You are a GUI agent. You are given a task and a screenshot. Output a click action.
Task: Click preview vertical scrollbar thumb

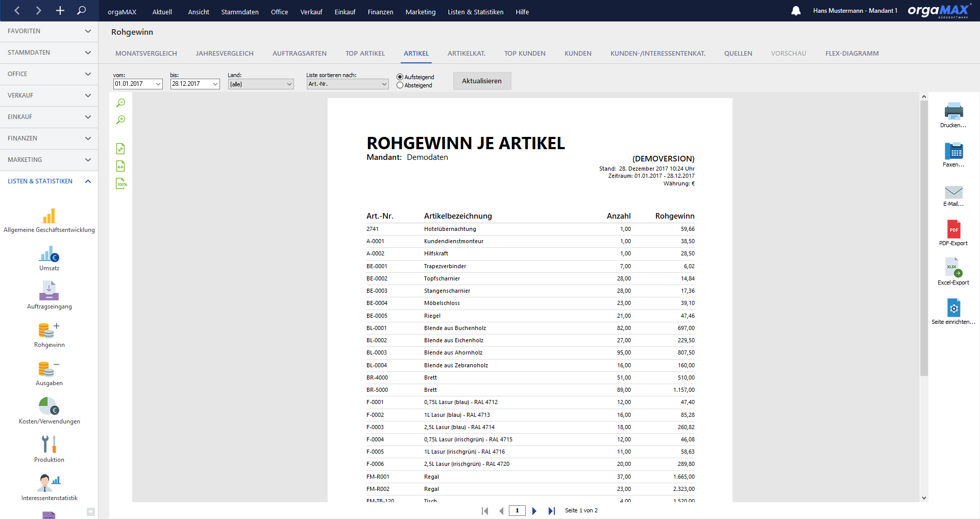click(924, 238)
